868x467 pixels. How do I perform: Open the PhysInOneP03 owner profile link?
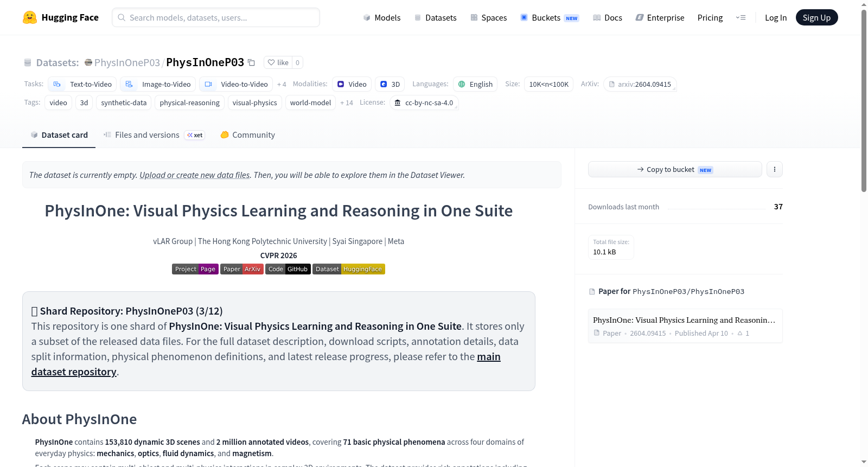[x=127, y=62]
